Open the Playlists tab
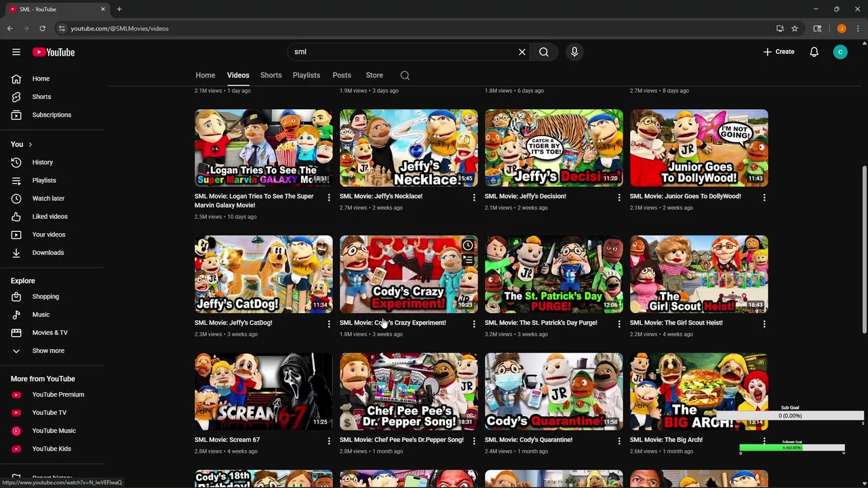 (x=307, y=75)
